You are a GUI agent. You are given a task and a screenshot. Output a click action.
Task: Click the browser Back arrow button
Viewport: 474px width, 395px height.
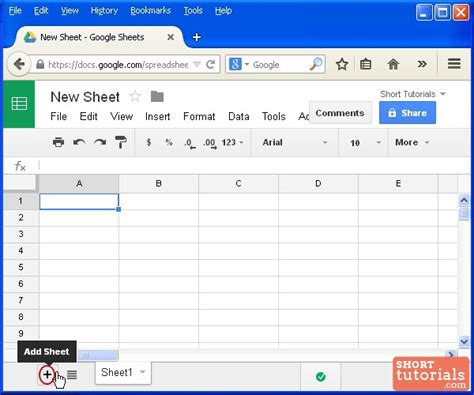coord(19,64)
